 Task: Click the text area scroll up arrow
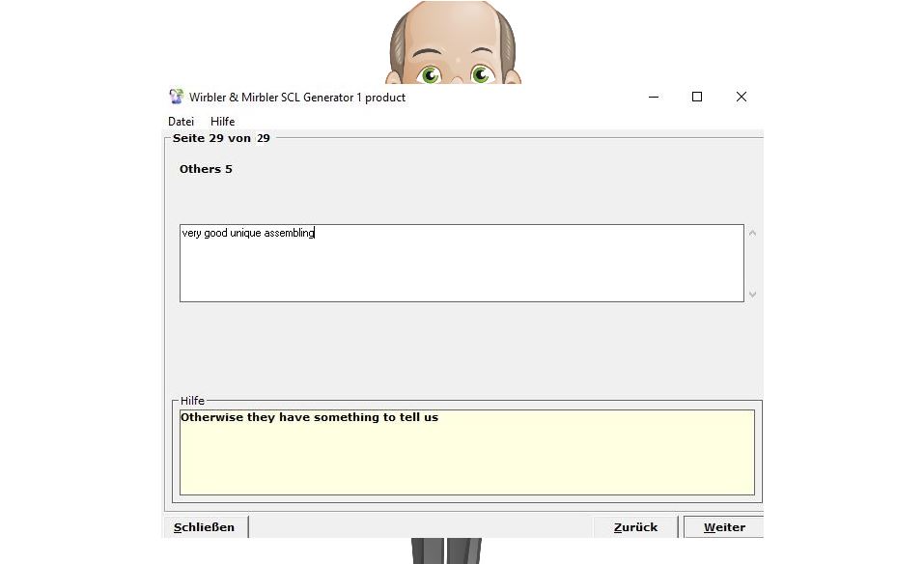pos(752,233)
